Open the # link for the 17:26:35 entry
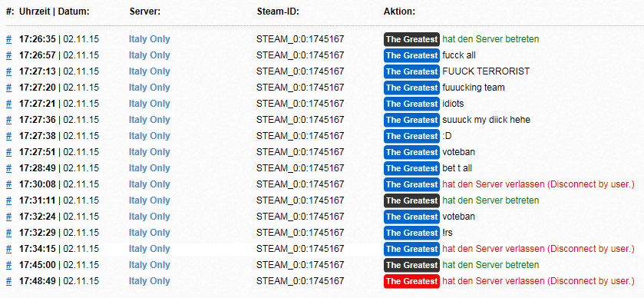This screenshot has height=298, width=644. pos(8,39)
